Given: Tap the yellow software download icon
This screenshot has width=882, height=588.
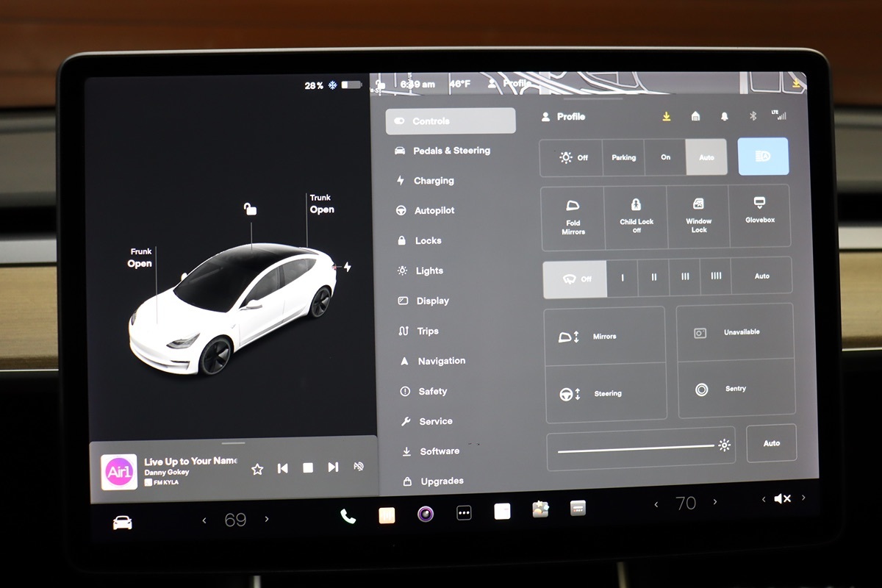Looking at the screenshot, I should coord(667,116).
